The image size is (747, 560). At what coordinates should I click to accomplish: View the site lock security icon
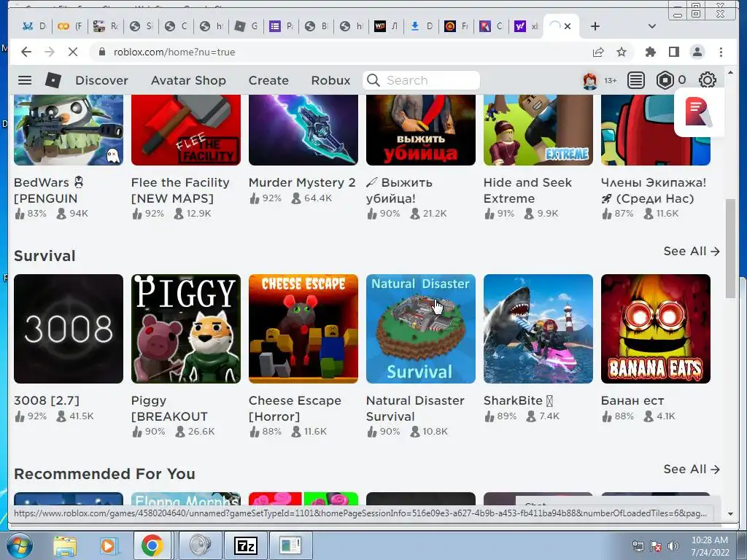[x=101, y=52]
